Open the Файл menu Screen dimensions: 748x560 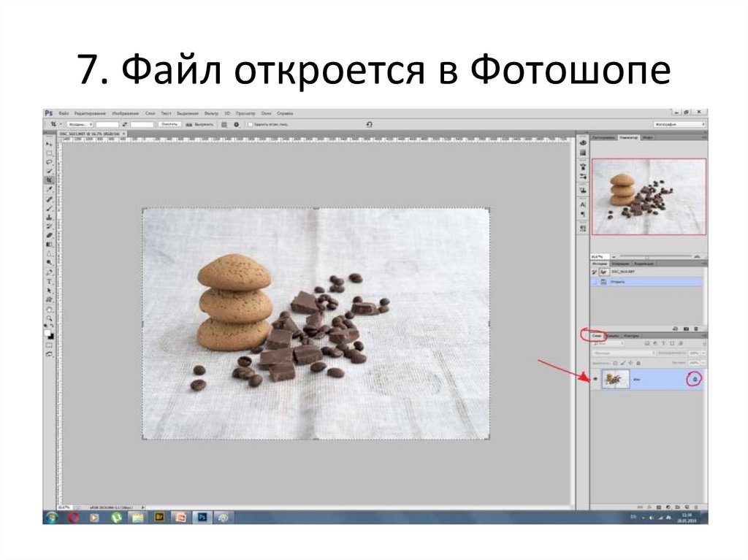pos(64,113)
